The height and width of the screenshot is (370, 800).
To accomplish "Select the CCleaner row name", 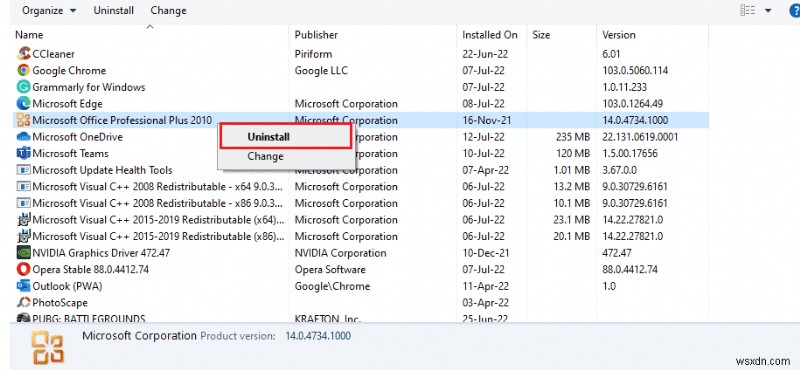I will point(54,54).
